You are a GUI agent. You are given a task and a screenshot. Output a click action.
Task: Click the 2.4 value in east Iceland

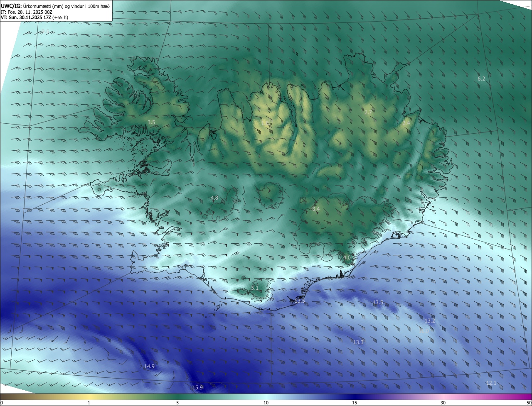406,123
